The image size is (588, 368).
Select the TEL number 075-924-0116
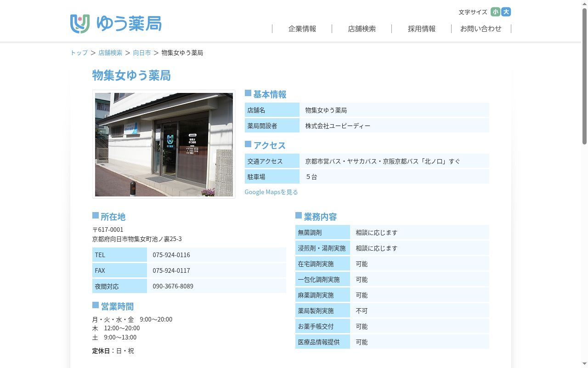171,255
